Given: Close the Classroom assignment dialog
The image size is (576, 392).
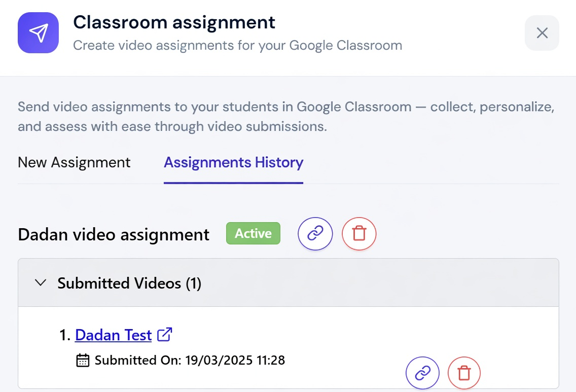Looking at the screenshot, I should (542, 32).
